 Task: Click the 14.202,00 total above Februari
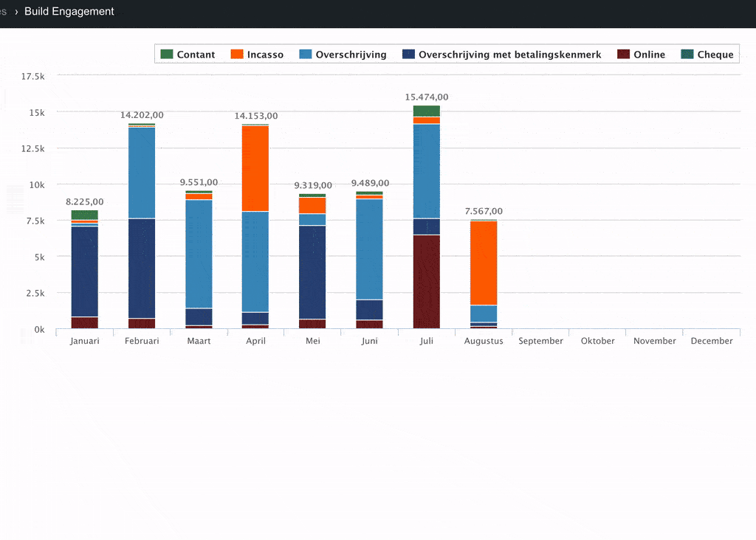142,115
